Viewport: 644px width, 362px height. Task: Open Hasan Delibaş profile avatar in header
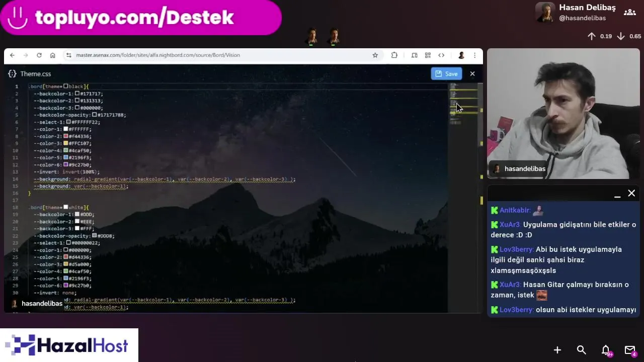[x=545, y=12]
